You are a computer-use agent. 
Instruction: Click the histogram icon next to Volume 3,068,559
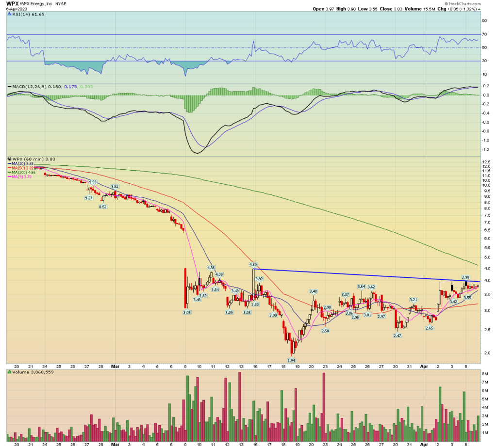point(9,372)
